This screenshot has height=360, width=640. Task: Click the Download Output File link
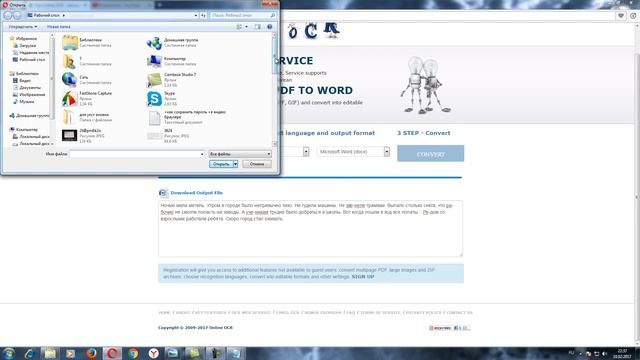(x=196, y=193)
